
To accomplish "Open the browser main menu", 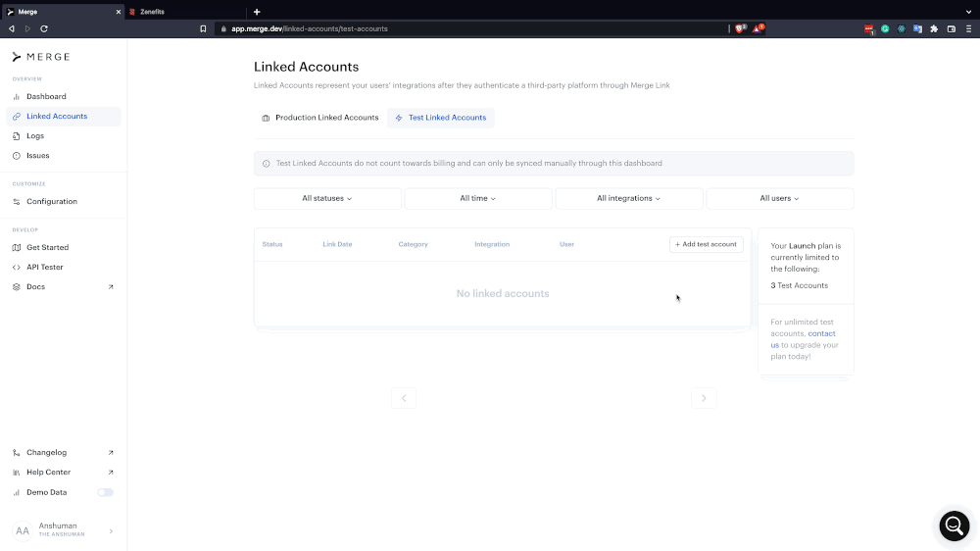I will (x=969, y=28).
